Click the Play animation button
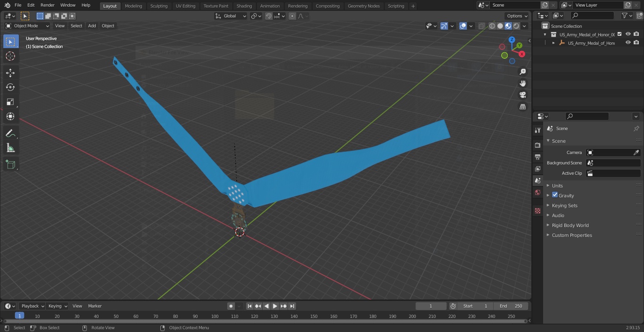 click(x=275, y=306)
